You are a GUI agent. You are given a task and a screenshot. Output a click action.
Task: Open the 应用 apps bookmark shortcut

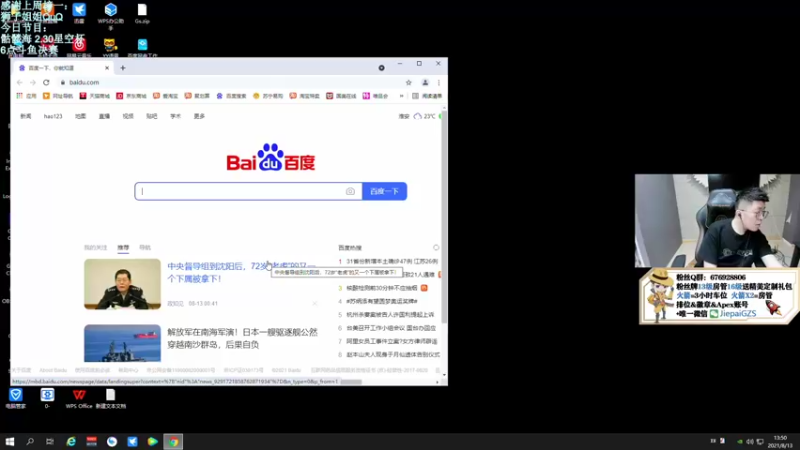coord(27,96)
